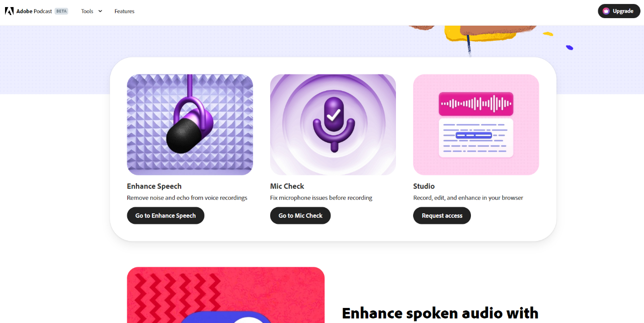Click the purple mic checkmark icon
644x323 pixels.
[x=334, y=123]
